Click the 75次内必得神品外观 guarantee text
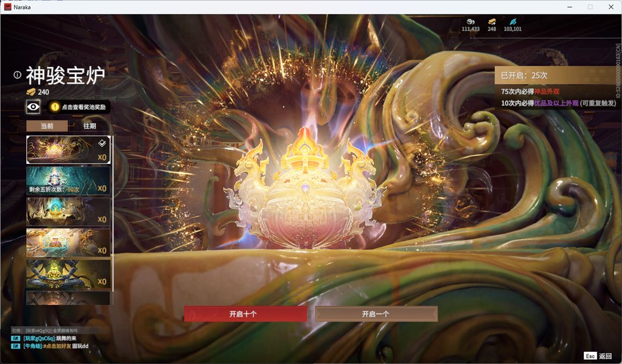The image size is (622, 364). coord(530,92)
